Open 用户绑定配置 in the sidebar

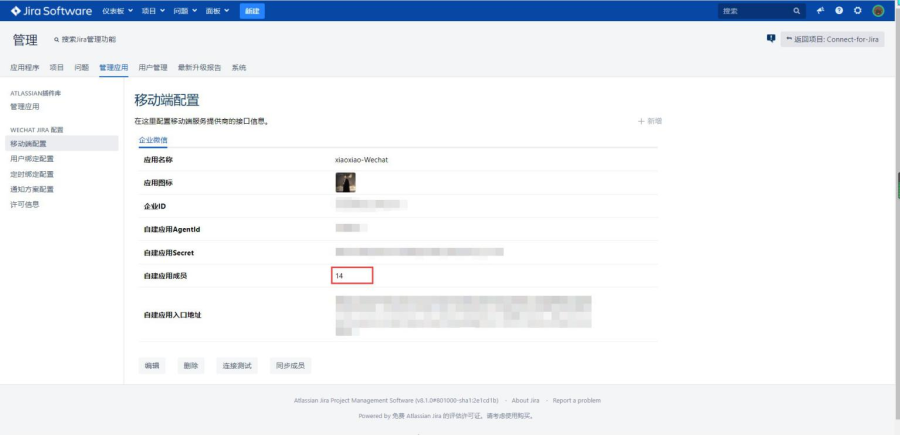32,158
